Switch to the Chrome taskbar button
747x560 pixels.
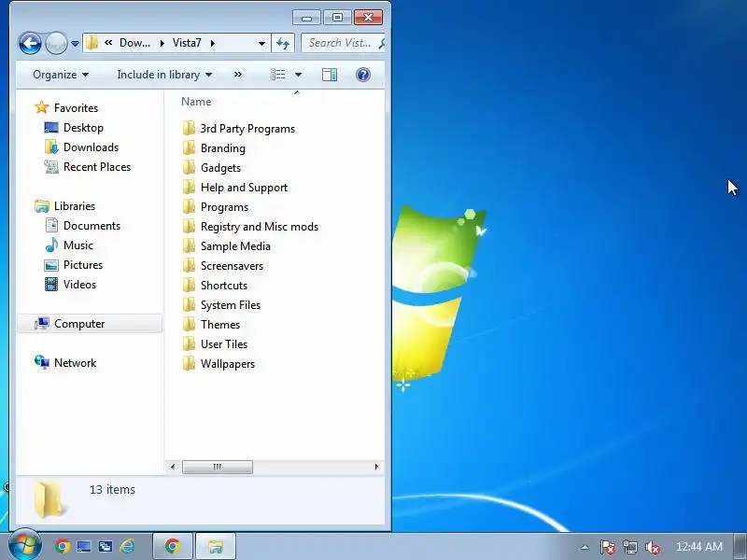pyautogui.click(x=173, y=546)
